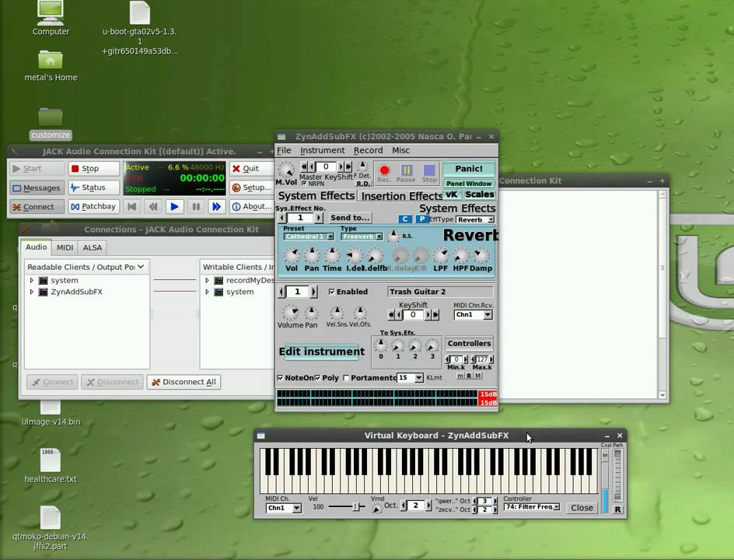Click the virtual keyboard Cval slider

click(605, 480)
